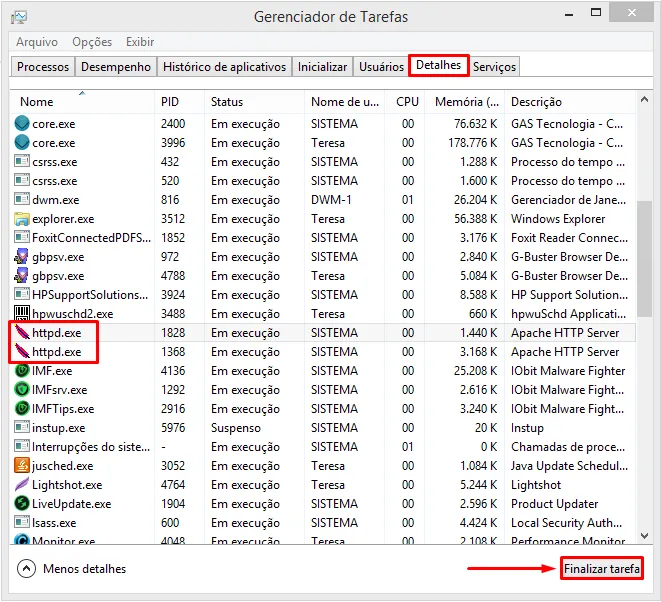661x602 pixels.
Task: Sort by the CPU column header
Action: (406, 102)
